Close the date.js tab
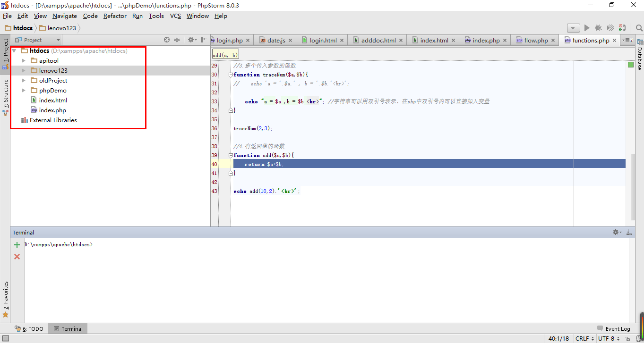Viewport: 644px width, 343px height. coord(290,41)
